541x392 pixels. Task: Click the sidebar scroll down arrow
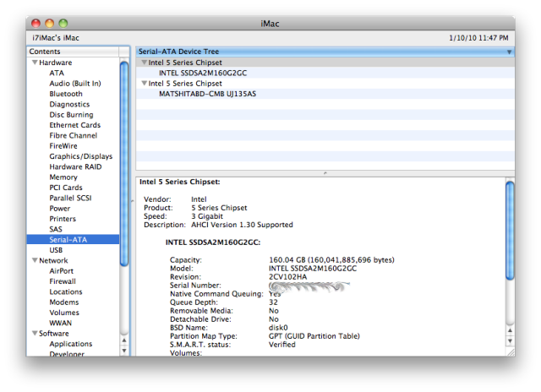point(124,351)
